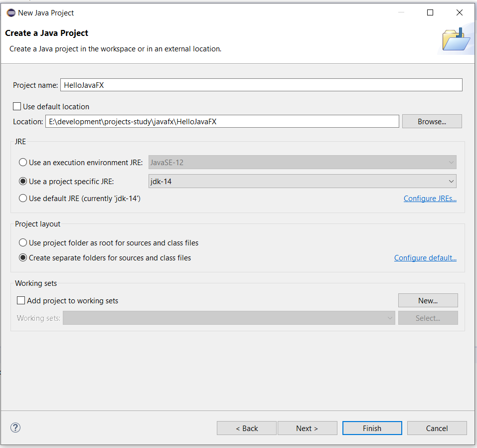The width and height of the screenshot is (477, 448).
Task: Close the New Java Project dialog
Action: pos(460,12)
